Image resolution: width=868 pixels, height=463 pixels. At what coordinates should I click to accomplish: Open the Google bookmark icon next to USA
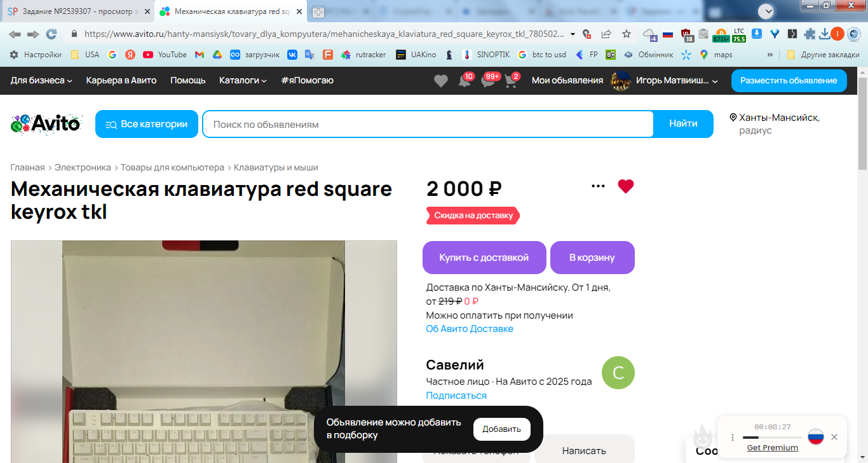point(112,55)
